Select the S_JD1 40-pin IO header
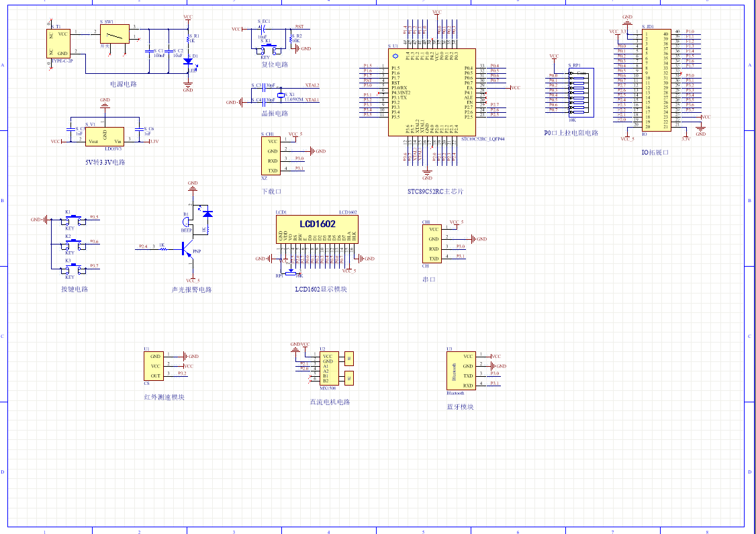 [x=655, y=80]
